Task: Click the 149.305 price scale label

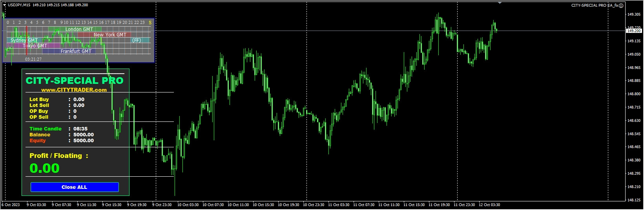Action: [634, 14]
